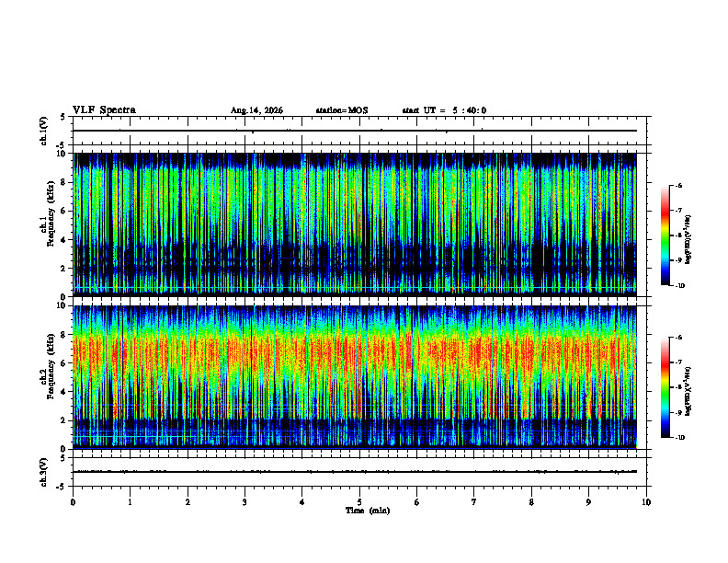Screen dimensions: 728x563
Task: Click time axis tick label "0"
Action: (73, 502)
